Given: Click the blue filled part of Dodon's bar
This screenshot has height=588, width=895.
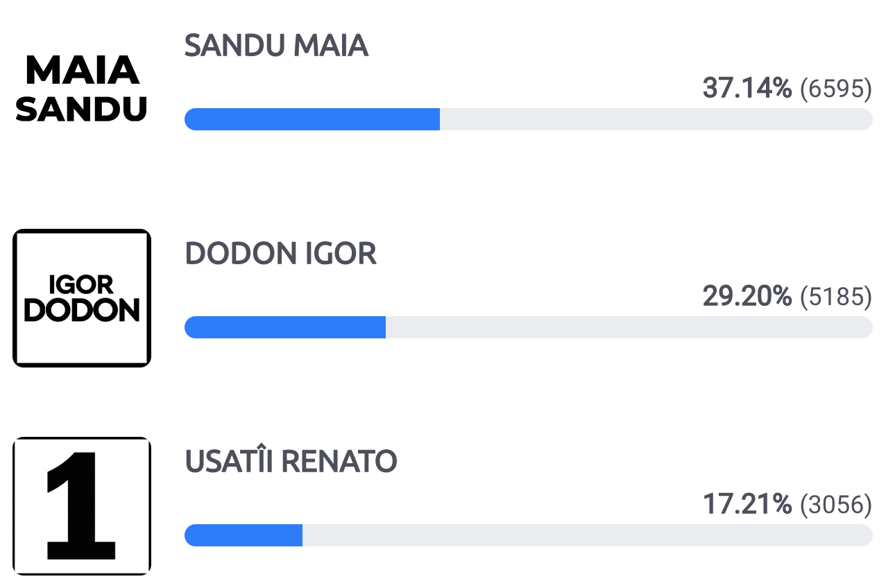Looking at the screenshot, I should (x=285, y=327).
